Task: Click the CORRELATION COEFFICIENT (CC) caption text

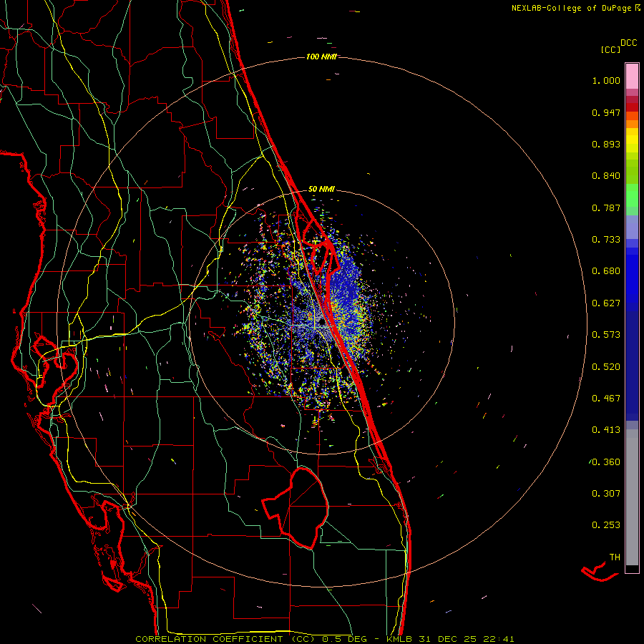Action: pos(225,639)
